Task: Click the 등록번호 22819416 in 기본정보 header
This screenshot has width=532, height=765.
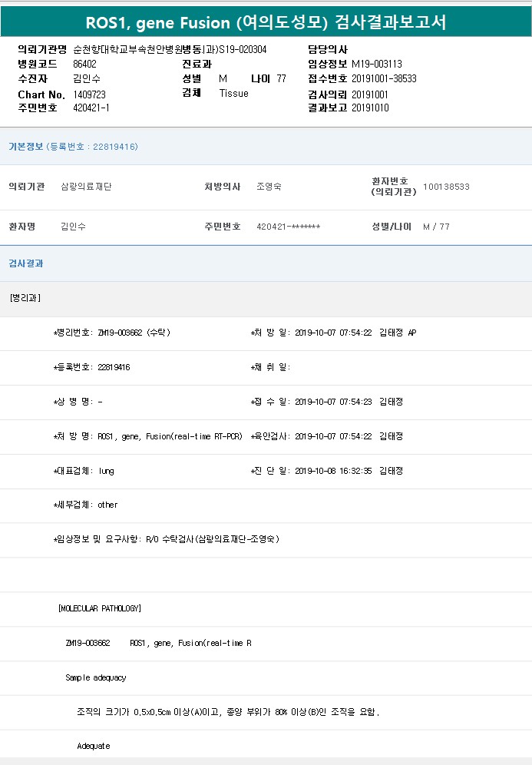Action: (92, 147)
